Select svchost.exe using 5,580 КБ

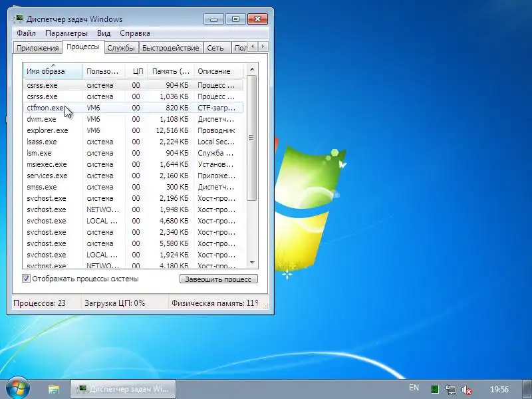(x=133, y=243)
